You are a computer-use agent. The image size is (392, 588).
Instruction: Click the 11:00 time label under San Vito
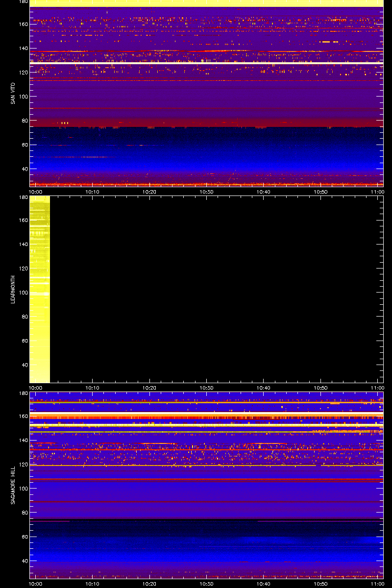(x=377, y=192)
